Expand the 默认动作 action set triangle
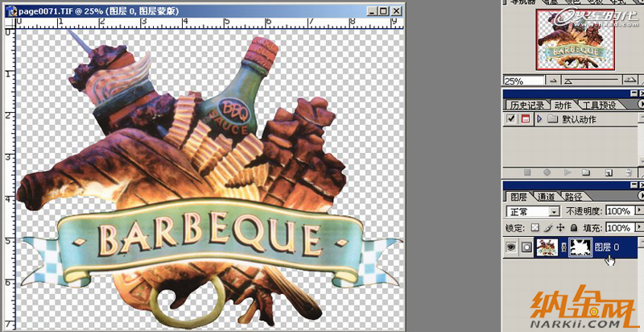This screenshot has width=644, height=332. (x=538, y=119)
